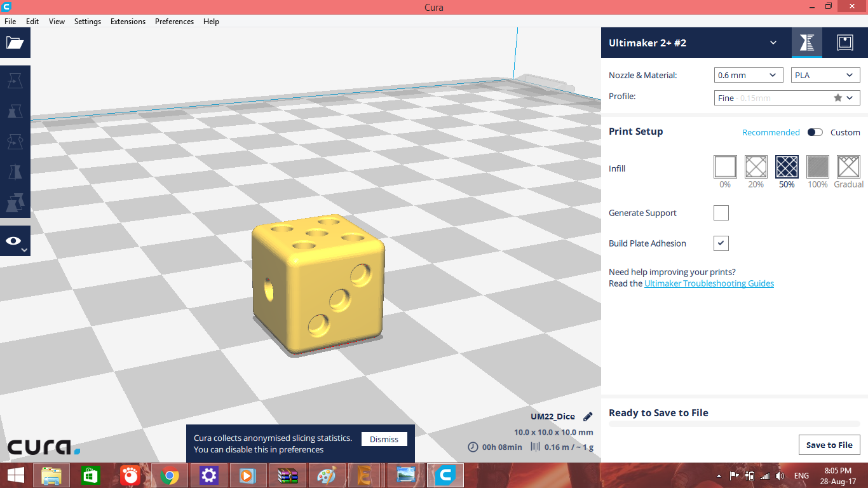868x488 pixels.
Task: Open the Prepare stage icon in header
Action: 806,43
